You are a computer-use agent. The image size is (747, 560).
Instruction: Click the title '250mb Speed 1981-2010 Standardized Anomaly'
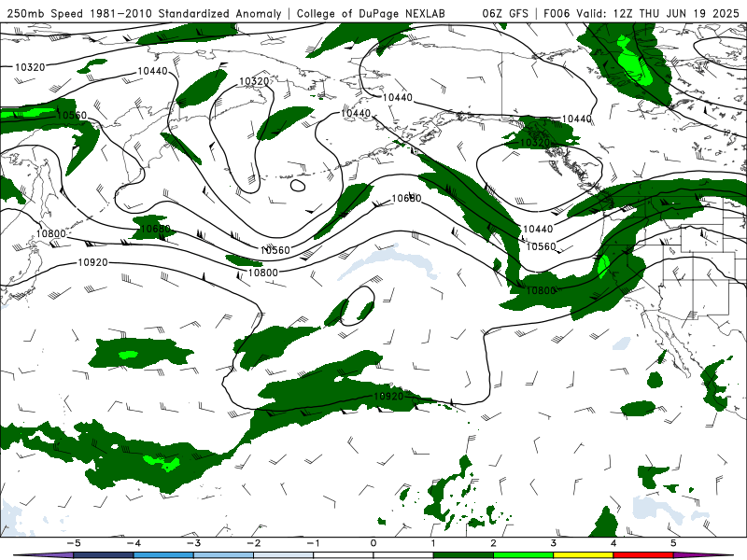144,13
